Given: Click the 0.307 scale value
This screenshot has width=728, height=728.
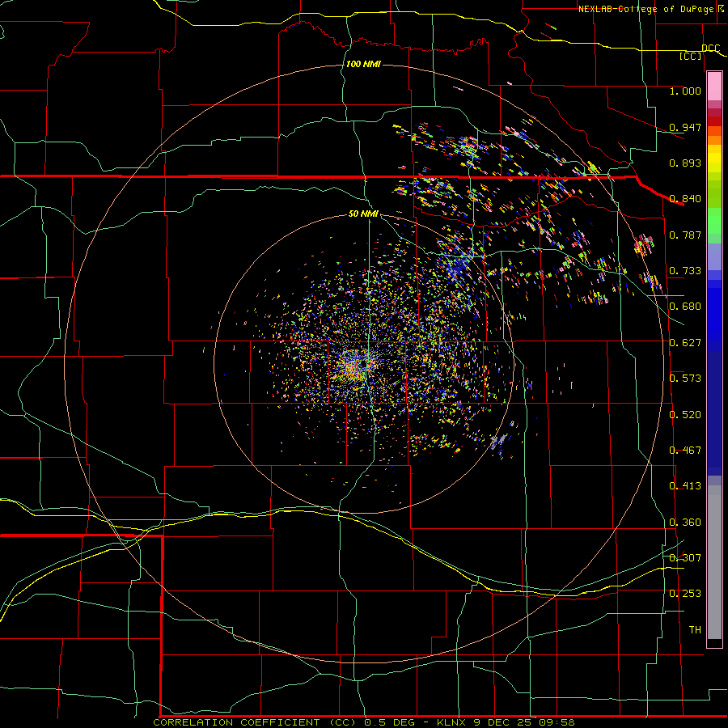Looking at the screenshot, I should tap(685, 557).
